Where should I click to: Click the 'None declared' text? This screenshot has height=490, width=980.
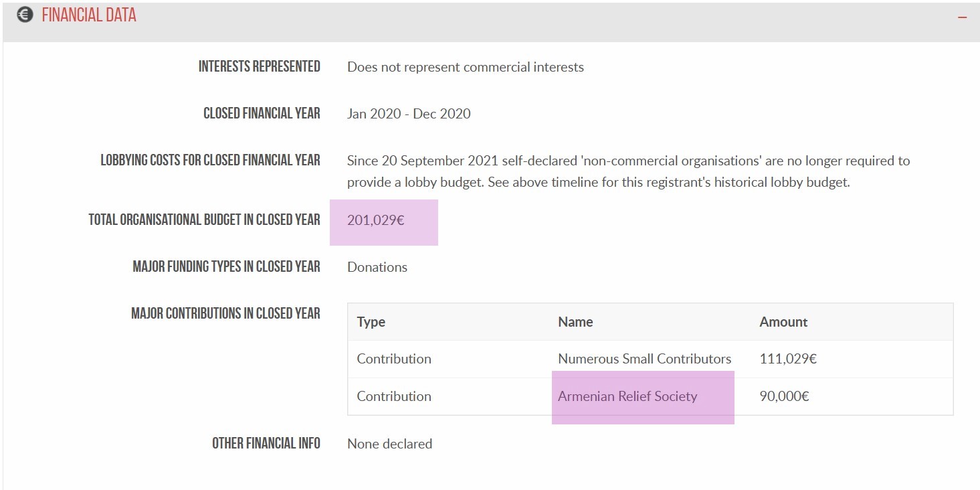tap(390, 444)
